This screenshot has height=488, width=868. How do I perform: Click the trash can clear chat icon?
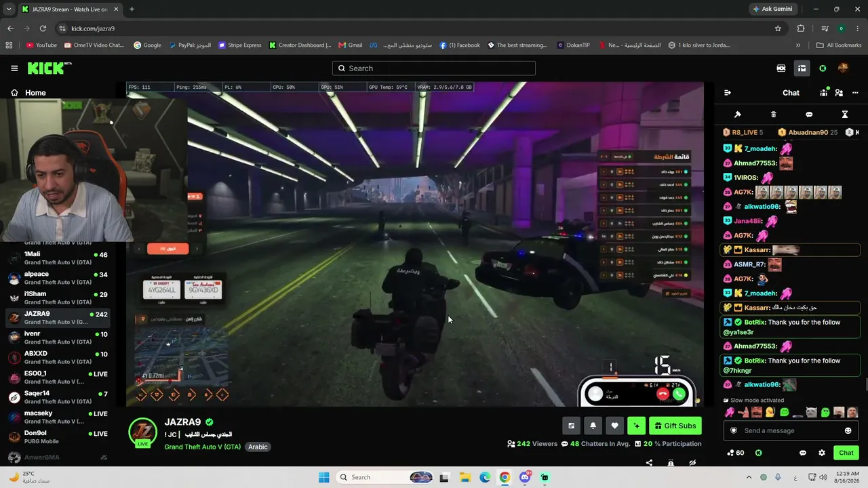click(773, 115)
